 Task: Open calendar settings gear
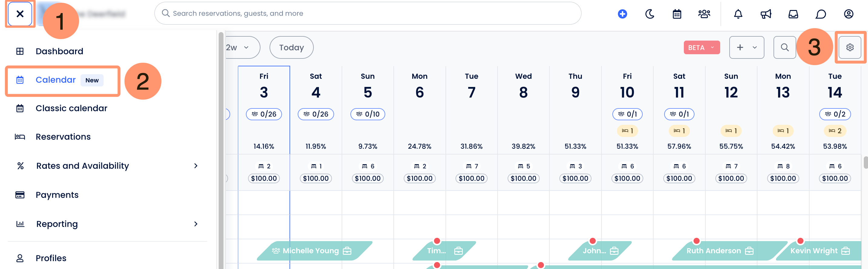[850, 48]
